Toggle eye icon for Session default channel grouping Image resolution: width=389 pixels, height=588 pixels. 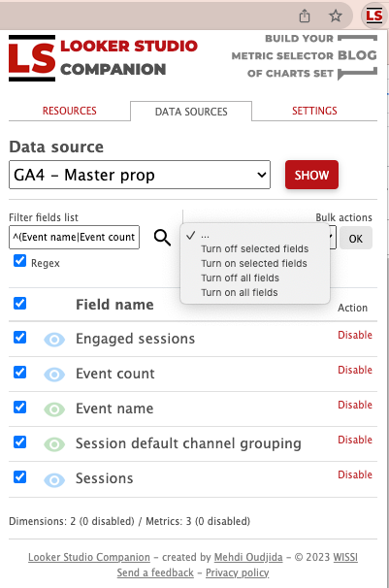click(x=54, y=444)
